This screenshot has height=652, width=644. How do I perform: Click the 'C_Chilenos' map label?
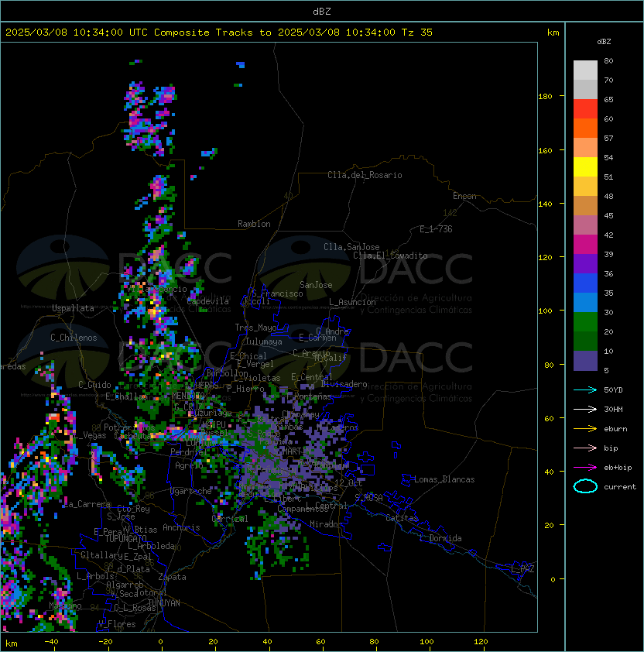74,338
